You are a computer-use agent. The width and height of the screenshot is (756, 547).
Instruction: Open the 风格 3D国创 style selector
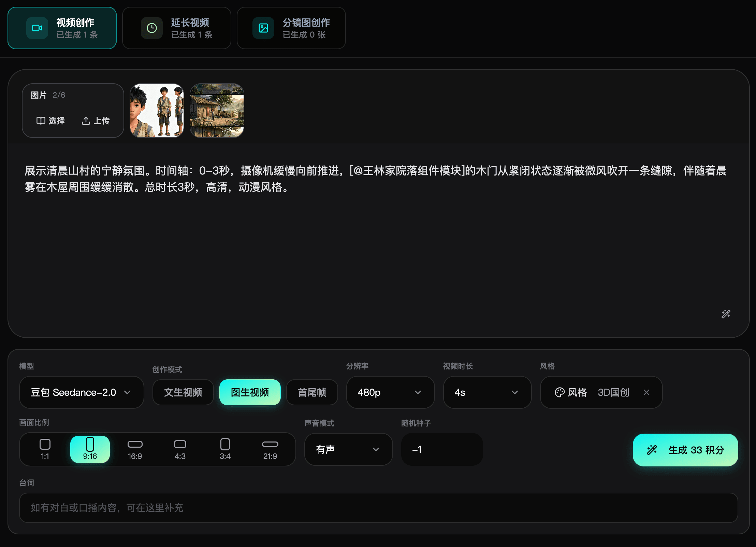[601, 392]
